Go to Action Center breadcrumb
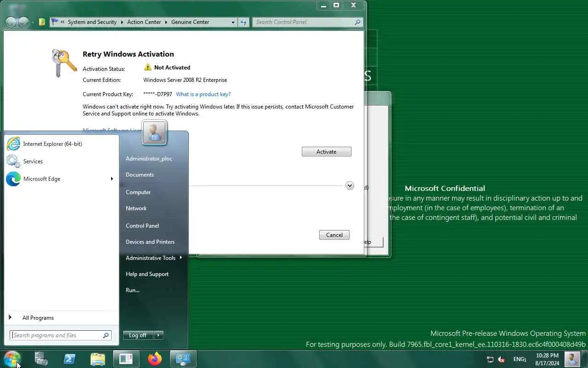This screenshot has width=588, height=368. [144, 22]
